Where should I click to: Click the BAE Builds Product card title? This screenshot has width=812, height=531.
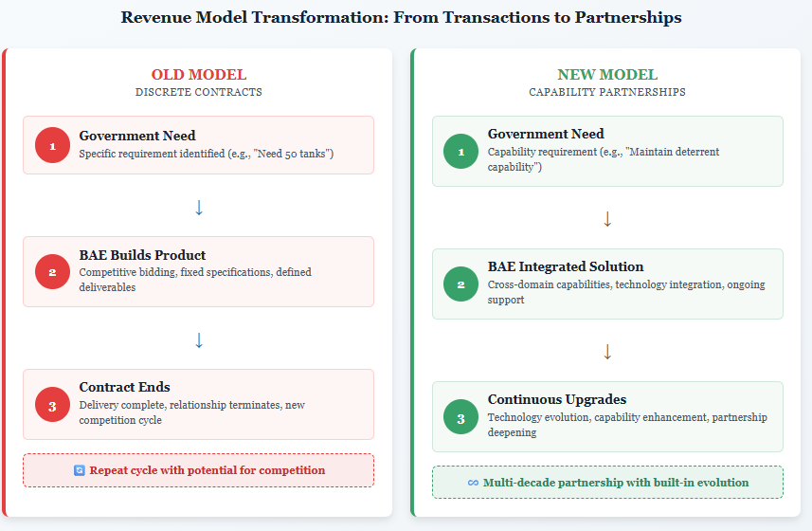tap(142, 255)
